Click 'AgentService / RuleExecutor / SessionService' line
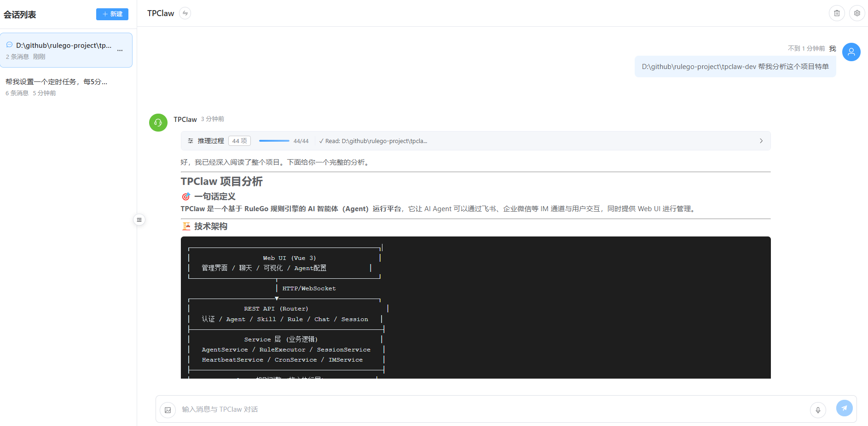Viewport: 868px width, 426px height. (x=286, y=350)
